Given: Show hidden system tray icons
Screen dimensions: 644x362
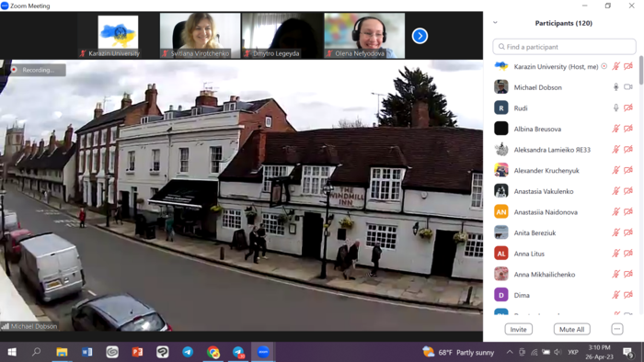Looking at the screenshot, I should [x=510, y=352].
